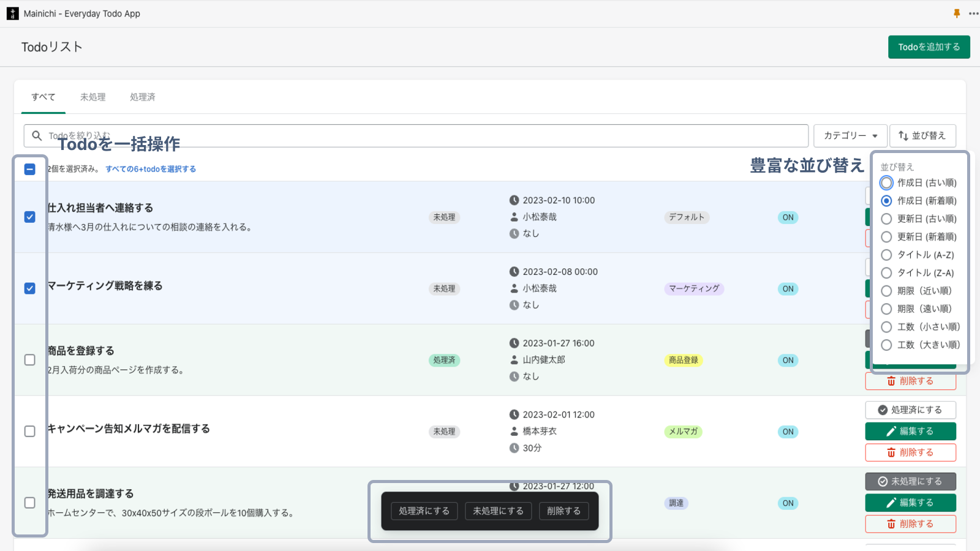
Task: Click すべての6+todoを選択する link
Action: pyautogui.click(x=151, y=169)
